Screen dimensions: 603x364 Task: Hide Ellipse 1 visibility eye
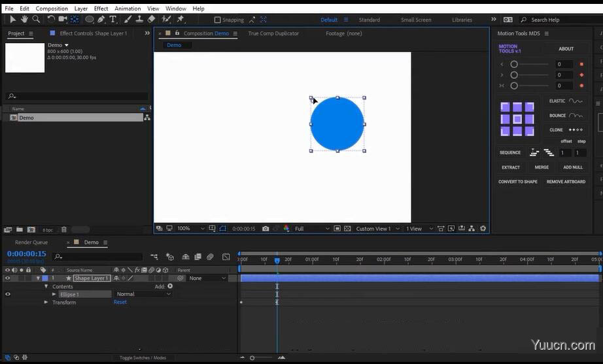pyautogui.click(x=7, y=294)
